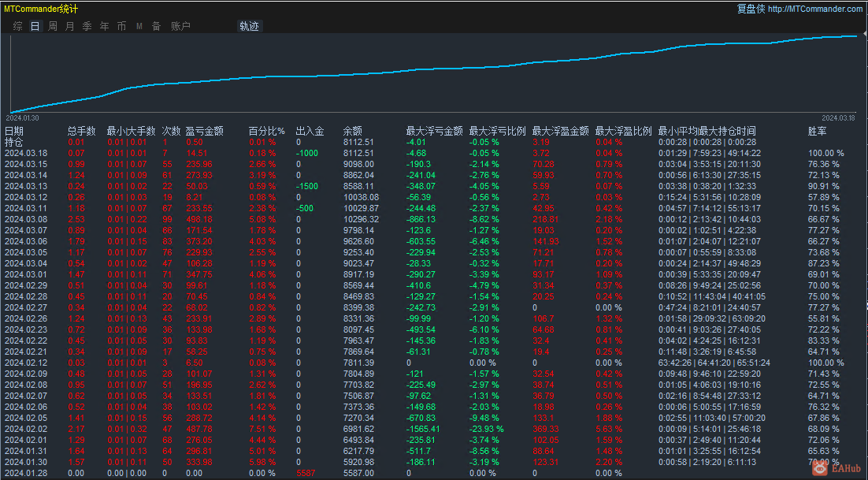The image size is (868, 480).
Task: Open the 周 weekly statistics tab
Action: (x=53, y=26)
